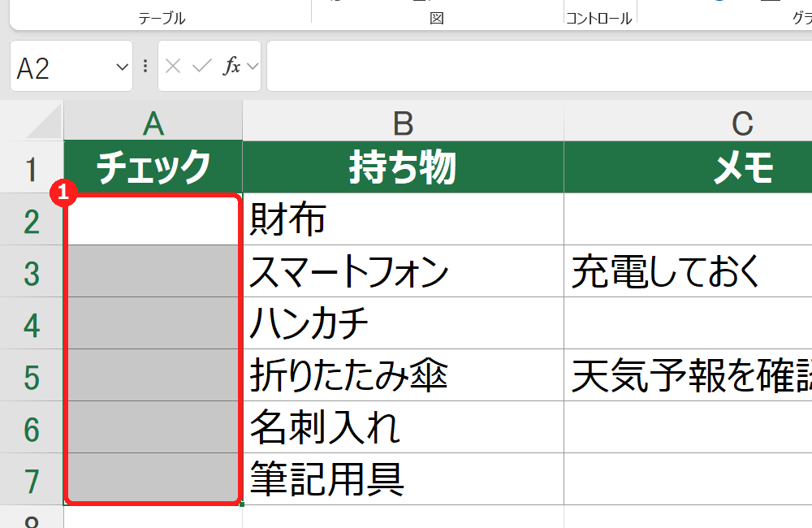Select row 1 header

[32, 167]
